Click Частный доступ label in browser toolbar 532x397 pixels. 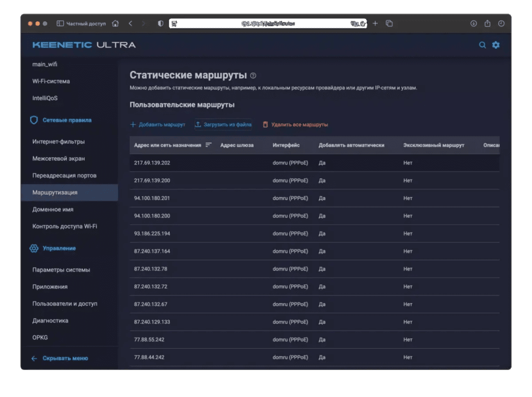pos(86,23)
